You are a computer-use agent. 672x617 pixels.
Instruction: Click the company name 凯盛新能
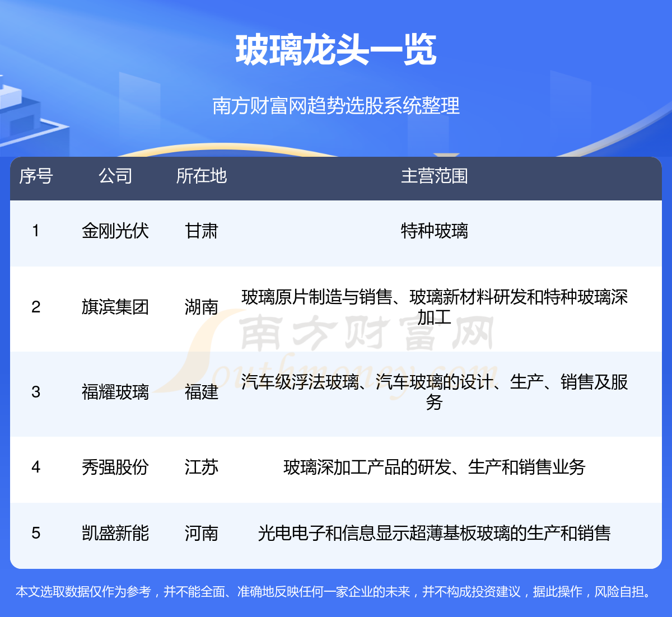[115, 533]
